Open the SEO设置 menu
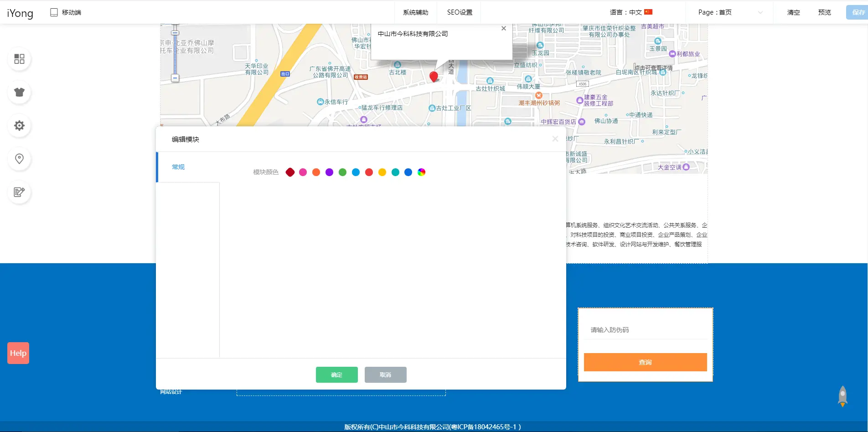The height and width of the screenshot is (432, 868). click(460, 12)
